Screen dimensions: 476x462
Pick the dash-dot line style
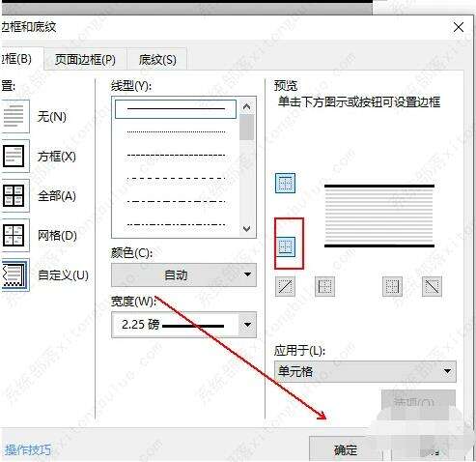click(176, 202)
